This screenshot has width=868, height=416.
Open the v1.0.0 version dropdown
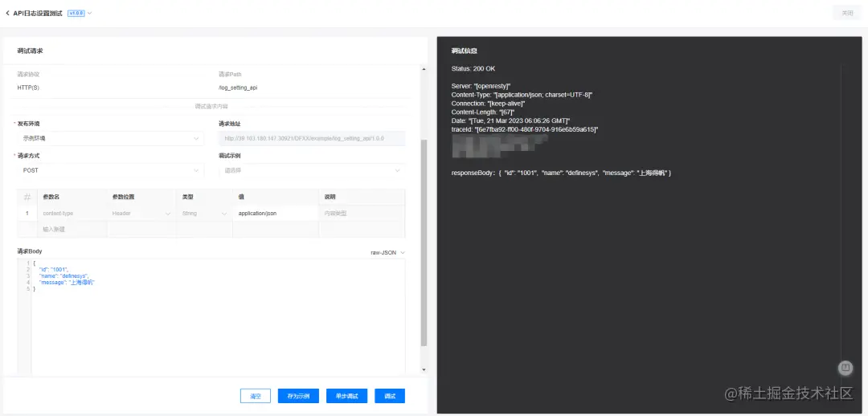tap(80, 13)
